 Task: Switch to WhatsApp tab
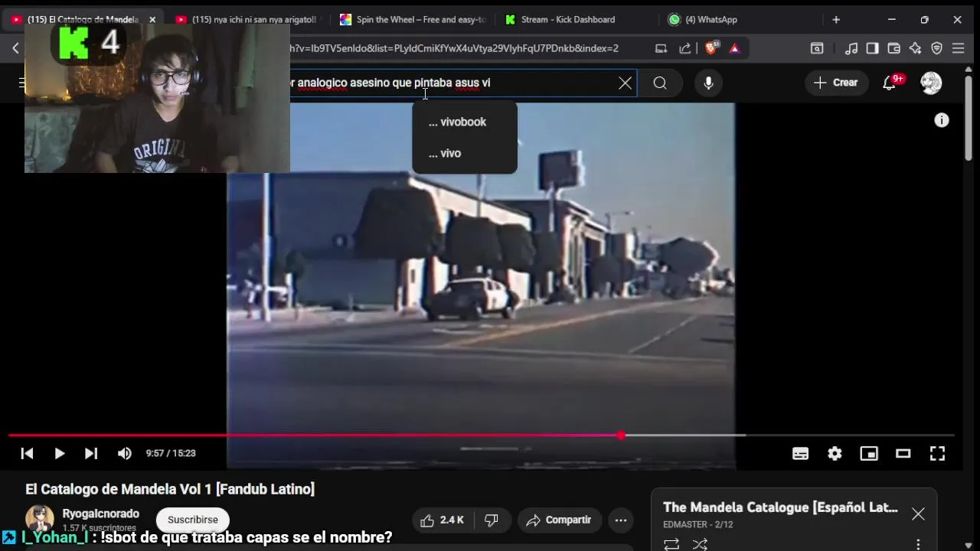click(712, 20)
